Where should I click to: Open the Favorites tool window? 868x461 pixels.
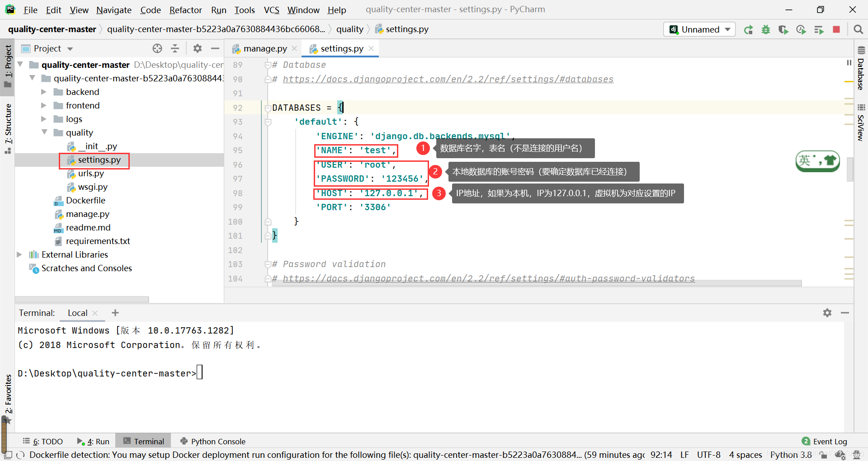(8, 399)
